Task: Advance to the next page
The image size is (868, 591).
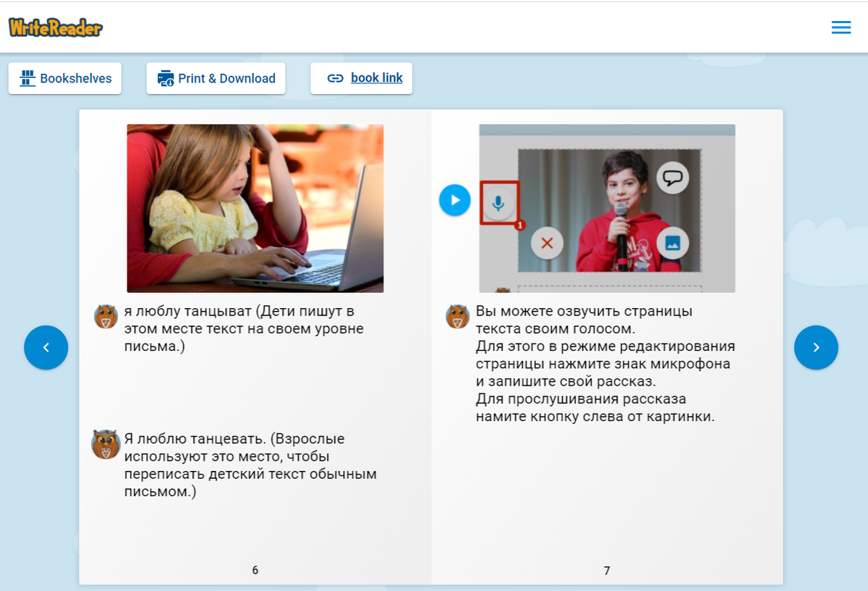Action: [x=816, y=347]
